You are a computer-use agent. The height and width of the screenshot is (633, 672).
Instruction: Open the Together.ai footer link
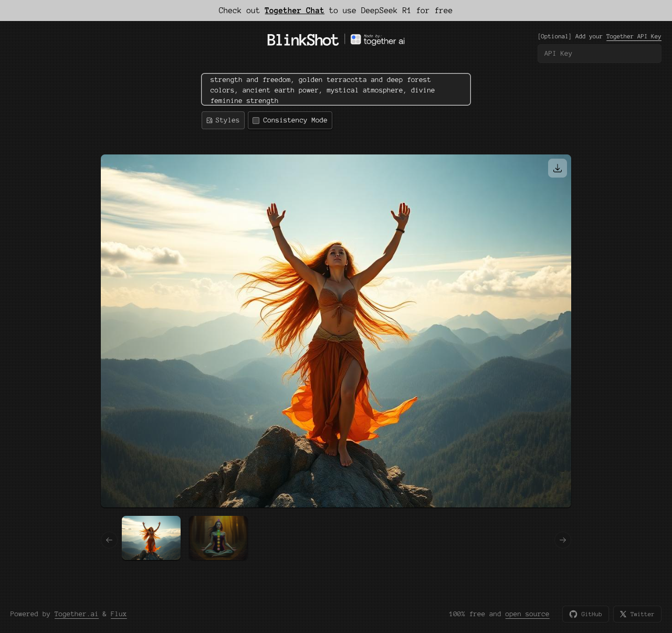tap(76, 614)
